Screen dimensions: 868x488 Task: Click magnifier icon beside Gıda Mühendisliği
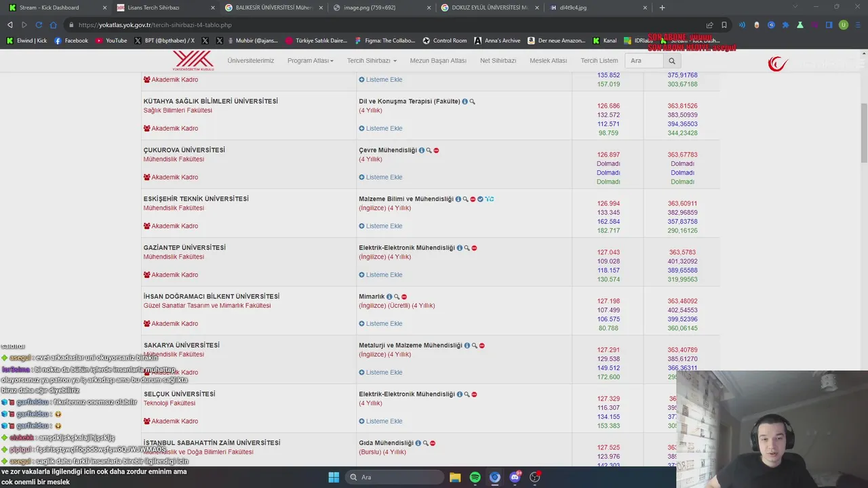(425, 443)
